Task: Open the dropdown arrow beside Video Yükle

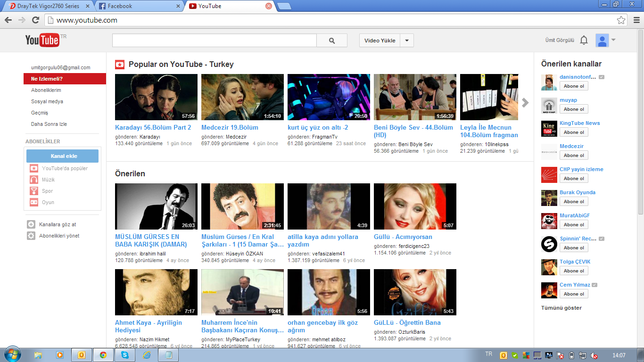Action: point(407,41)
